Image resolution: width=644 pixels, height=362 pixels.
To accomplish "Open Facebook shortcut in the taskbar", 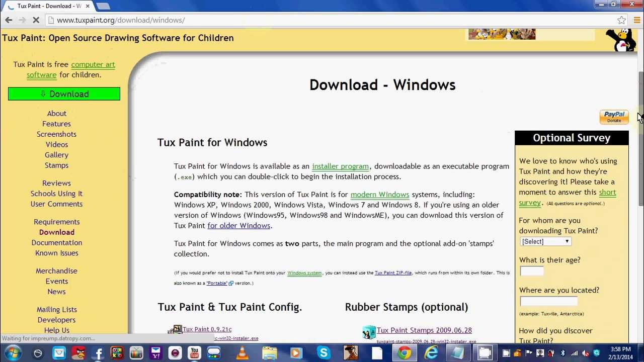I will (x=99, y=353).
